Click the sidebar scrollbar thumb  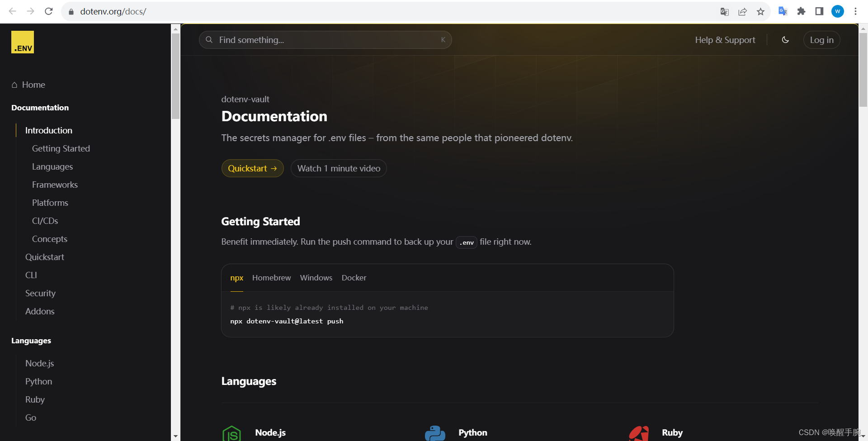pos(175,76)
